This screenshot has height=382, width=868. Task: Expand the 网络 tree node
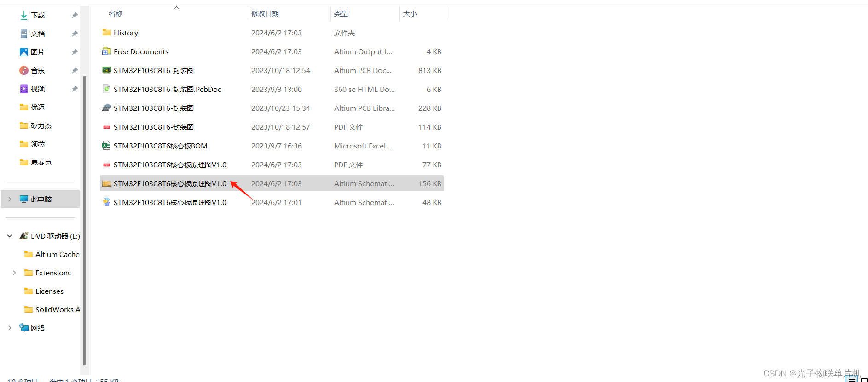click(x=10, y=328)
